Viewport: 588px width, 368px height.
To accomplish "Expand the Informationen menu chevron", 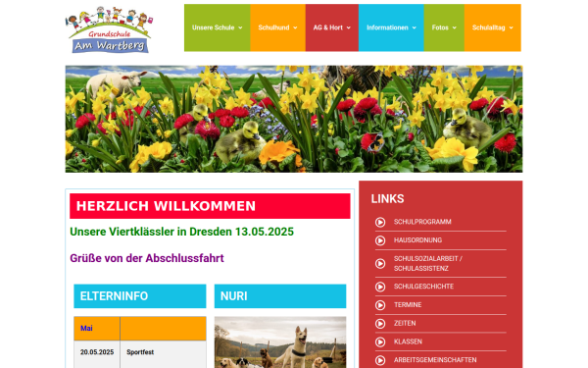I will pos(414,27).
